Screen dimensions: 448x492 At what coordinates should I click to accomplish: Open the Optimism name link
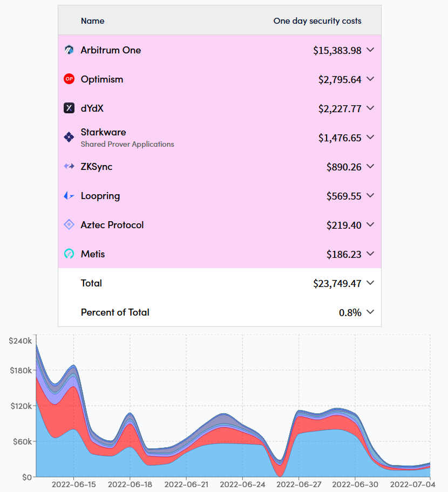(102, 79)
